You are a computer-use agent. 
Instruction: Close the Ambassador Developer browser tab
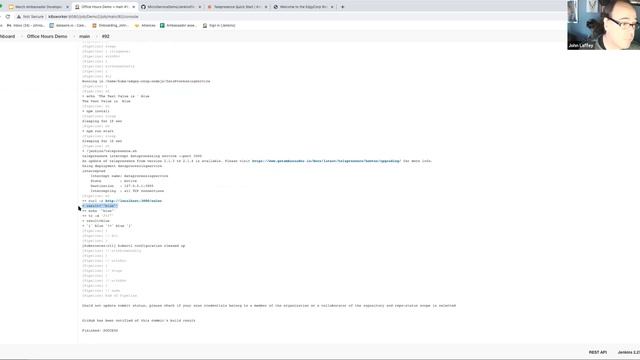67,7
